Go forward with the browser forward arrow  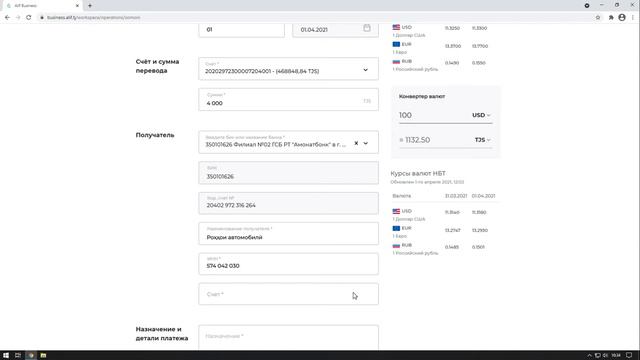coord(18,18)
